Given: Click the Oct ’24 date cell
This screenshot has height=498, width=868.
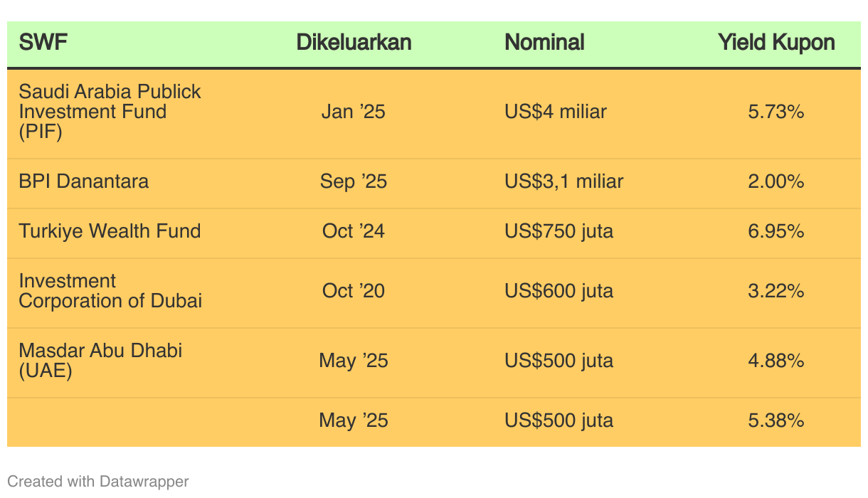Looking at the screenshot, I should (x=353, y=231).
